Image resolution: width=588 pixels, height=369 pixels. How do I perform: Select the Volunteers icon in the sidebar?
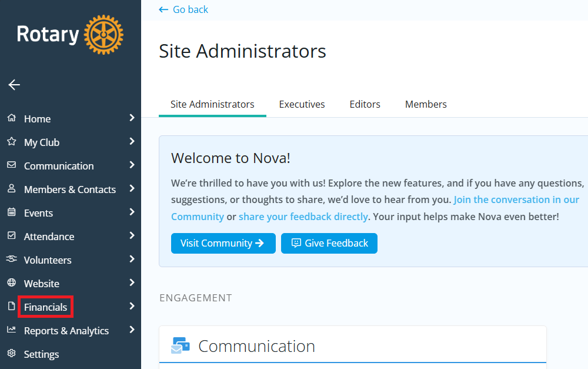pyautogui.click(x=11, y=260)
